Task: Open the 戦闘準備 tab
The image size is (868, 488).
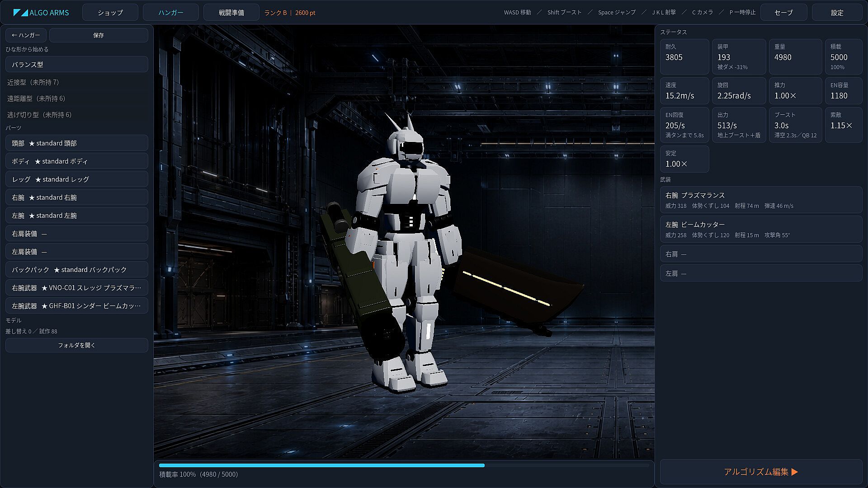Action: coord(231,13)
